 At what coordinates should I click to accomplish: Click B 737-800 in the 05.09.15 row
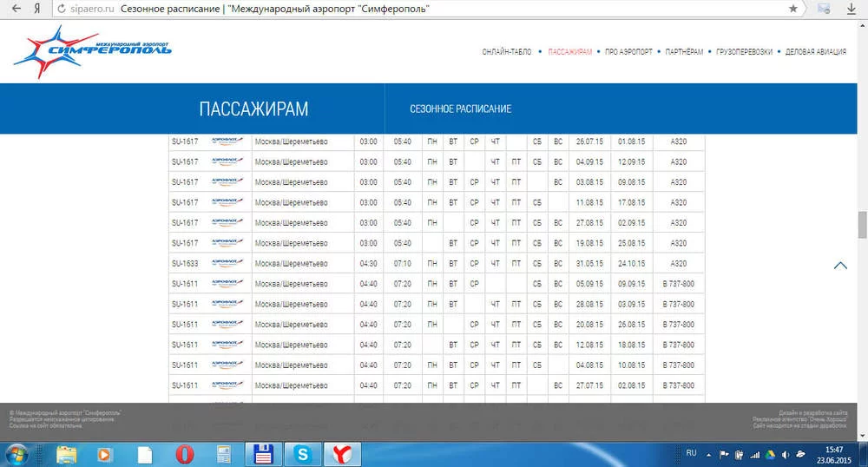pos(679,284)
